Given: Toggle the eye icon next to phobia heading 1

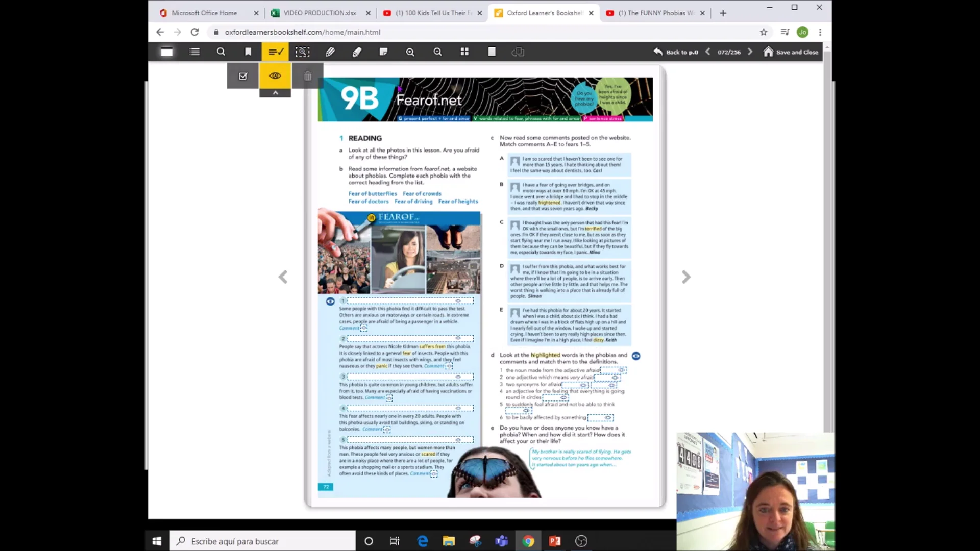Looking at the screenshot, I should pyautogui.click(x=330, y=302).
